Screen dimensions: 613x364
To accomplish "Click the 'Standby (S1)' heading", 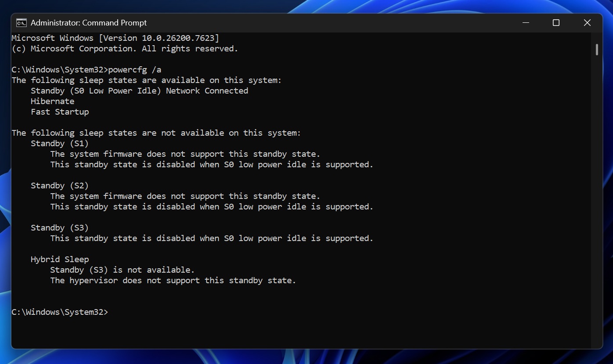I will point(60,144).
